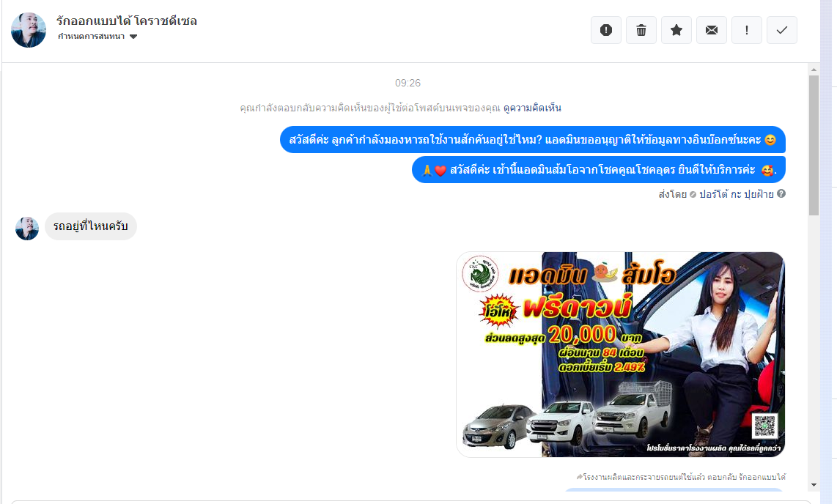Click contact name รักออกแบบได้ โคราชดีเซล
The width and height of the screenshot is (837, 504).
point(127,21)
